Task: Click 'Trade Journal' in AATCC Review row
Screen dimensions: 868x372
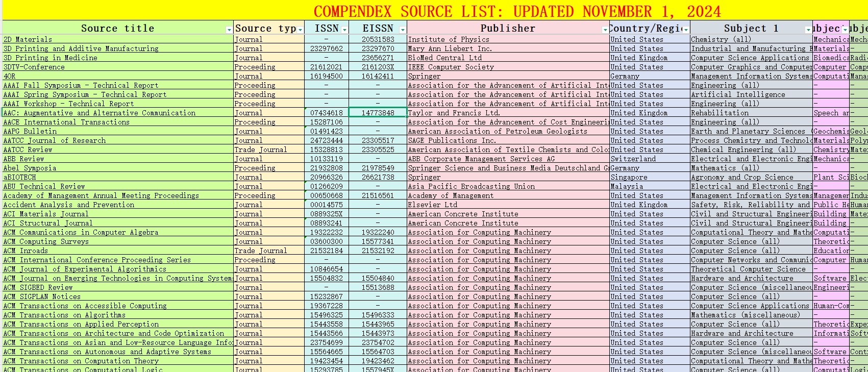Action: point(261,150)
